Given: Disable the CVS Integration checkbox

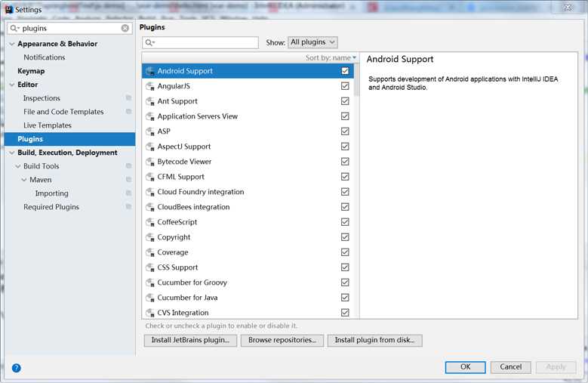Looking at the screenshot, I should pos(345,313).
